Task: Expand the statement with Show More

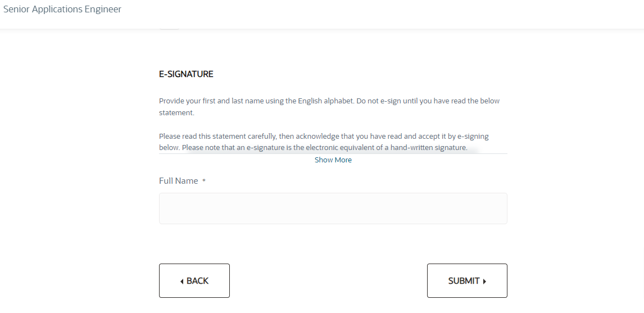Action: coord(333,160)
